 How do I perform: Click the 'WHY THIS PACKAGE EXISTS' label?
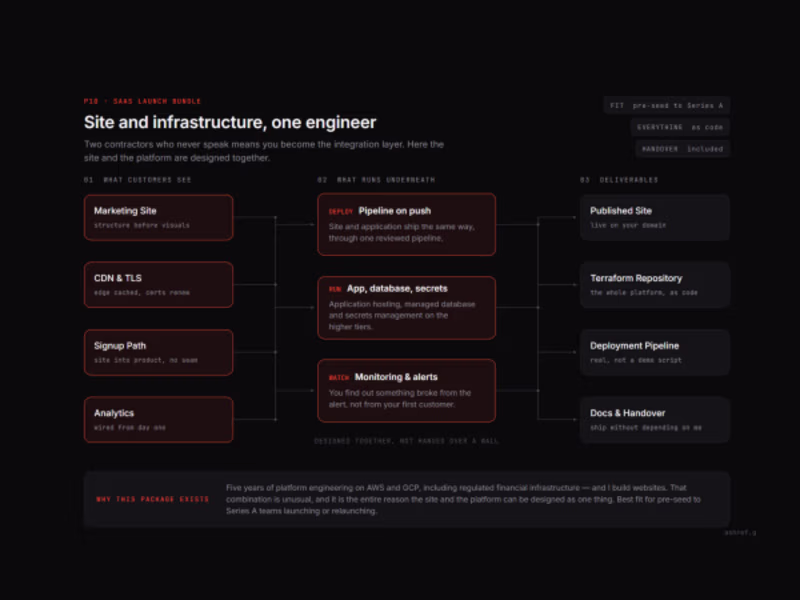tap(153, 499)
